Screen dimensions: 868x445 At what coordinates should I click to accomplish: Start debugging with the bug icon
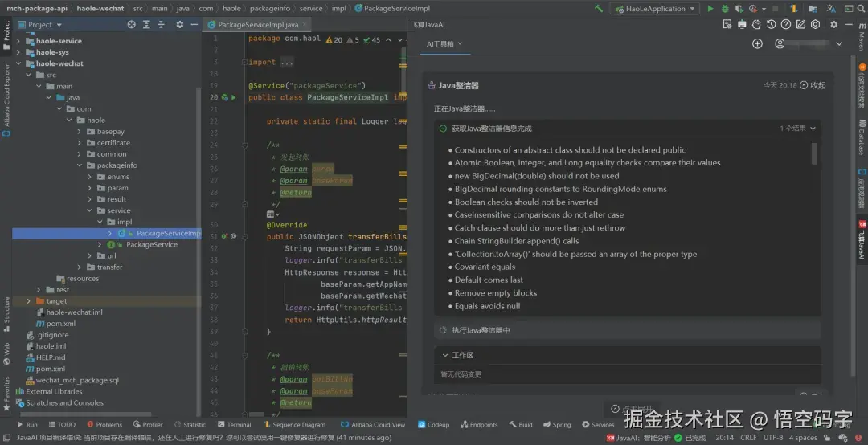[x=726, y=9]
